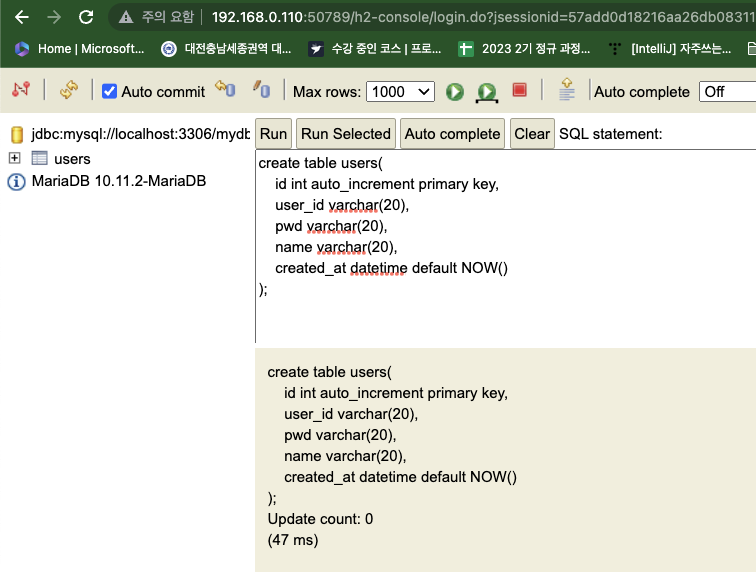This screenshot has width=756, height=572.
Task: Click the rollback icon
Action: pos(225,89)
